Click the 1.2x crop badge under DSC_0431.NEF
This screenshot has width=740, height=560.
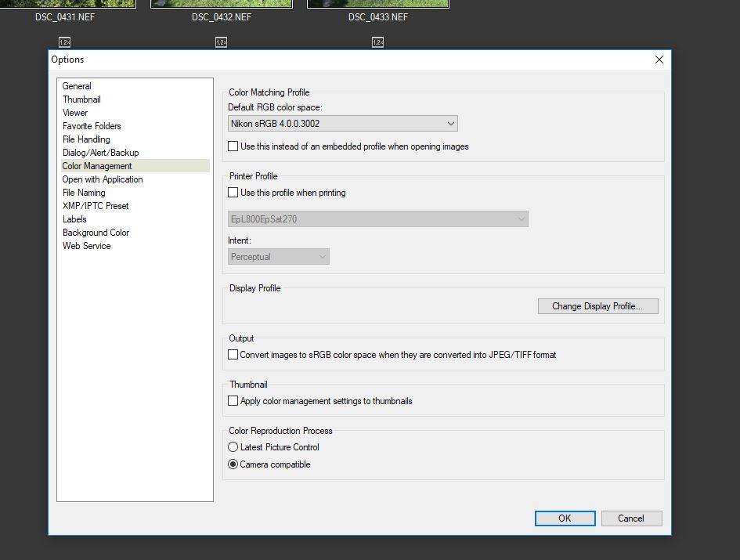click(x=65, y=42)
